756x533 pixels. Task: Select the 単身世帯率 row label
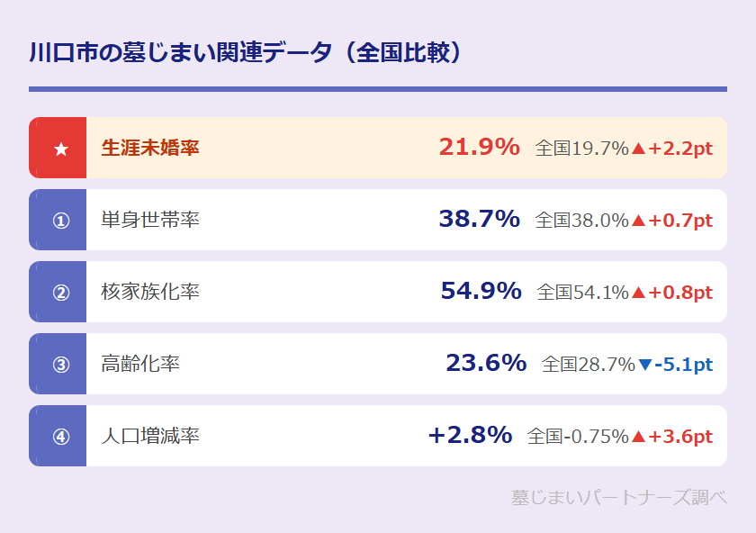coord(150,221)
